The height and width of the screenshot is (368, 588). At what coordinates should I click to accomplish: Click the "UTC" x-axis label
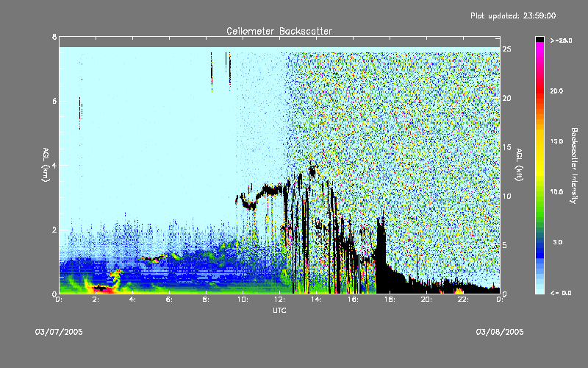tap(279, 310)
